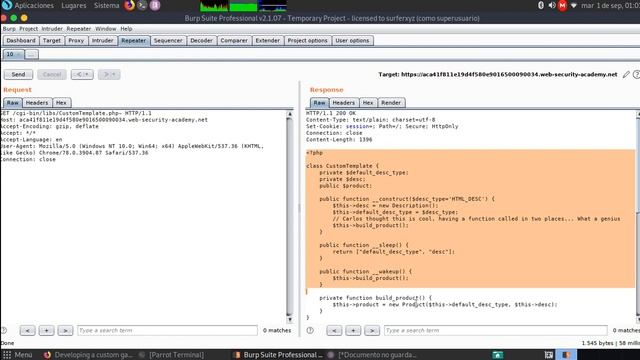This screenshot has width=640, height=360.
Task: Launch Firefox from the top panel
Action: pos(129,5)
